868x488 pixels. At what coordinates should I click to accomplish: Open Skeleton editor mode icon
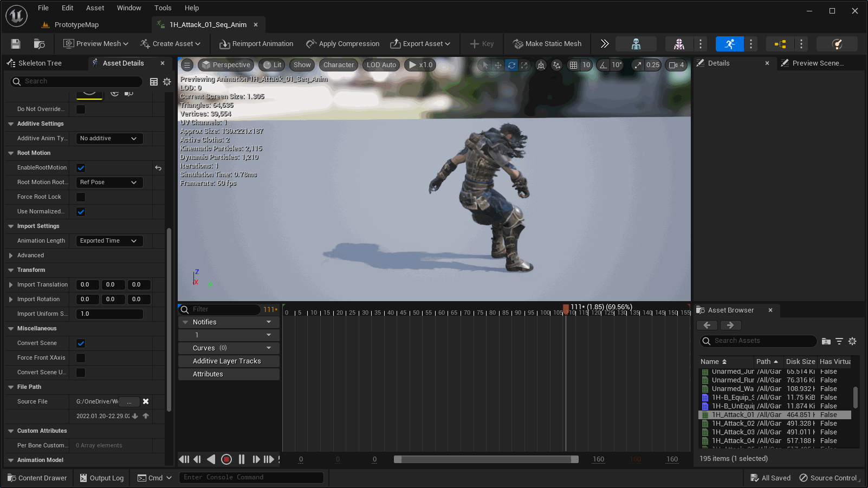point(636,44)
